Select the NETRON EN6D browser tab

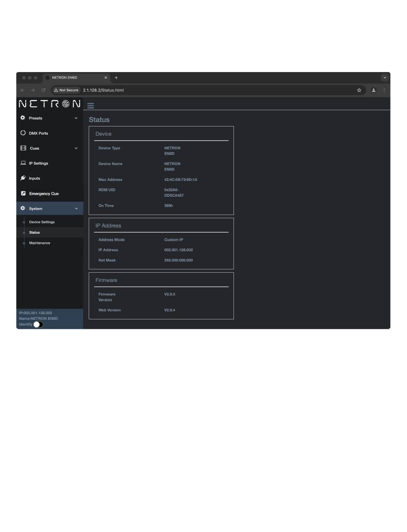77,78
